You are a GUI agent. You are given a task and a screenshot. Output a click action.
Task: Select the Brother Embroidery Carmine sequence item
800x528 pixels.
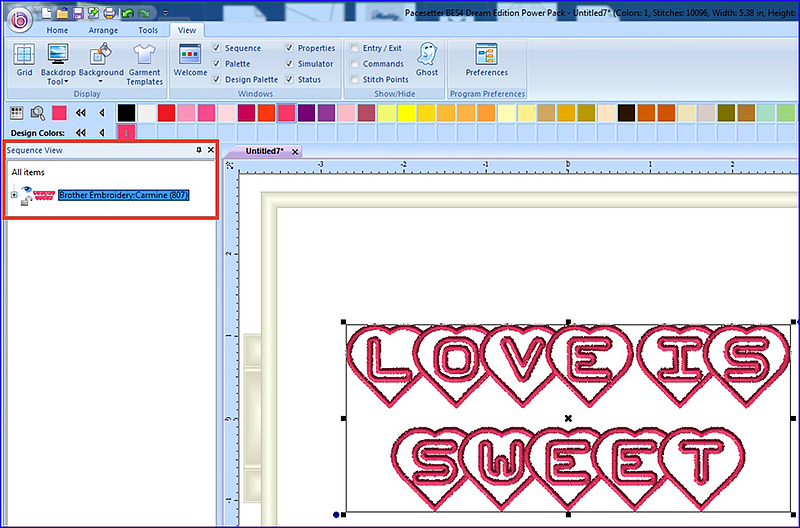(123, 195)
